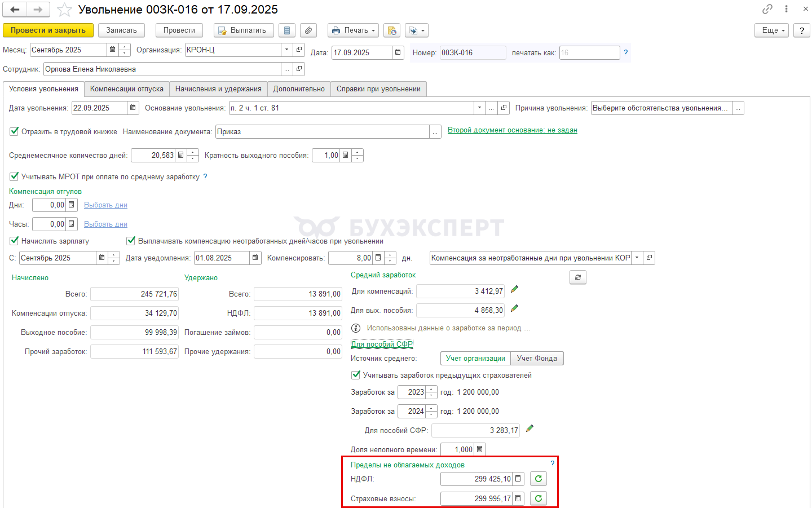Open the Еще menu dropdown

(771, 30)
